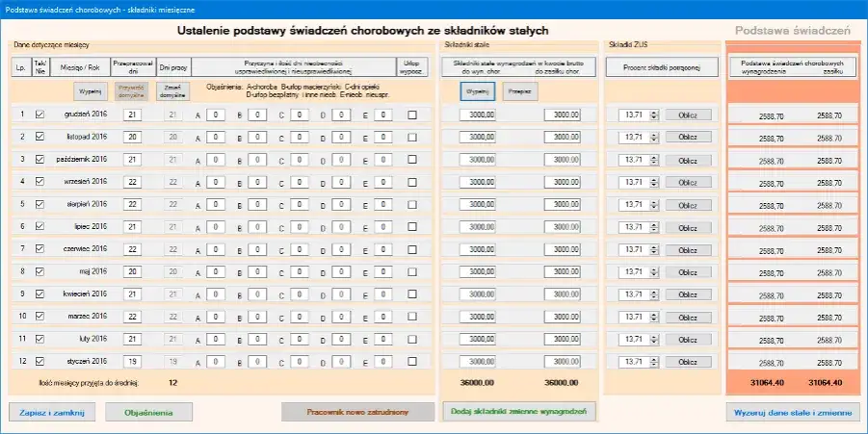Viewport: 868px width, 434px height.
Task: Uncheck Tak/Nie checkbox for listopad 2016
Action: coord(39,137)
